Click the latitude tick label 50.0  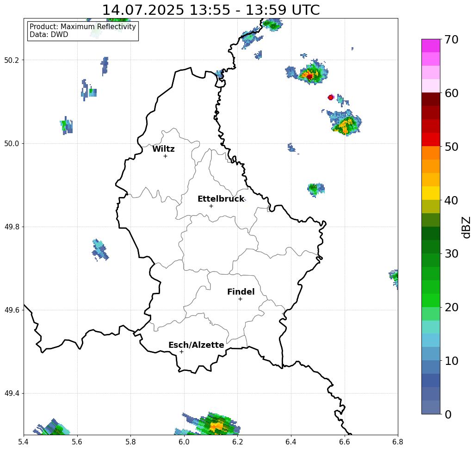[12, 143]
